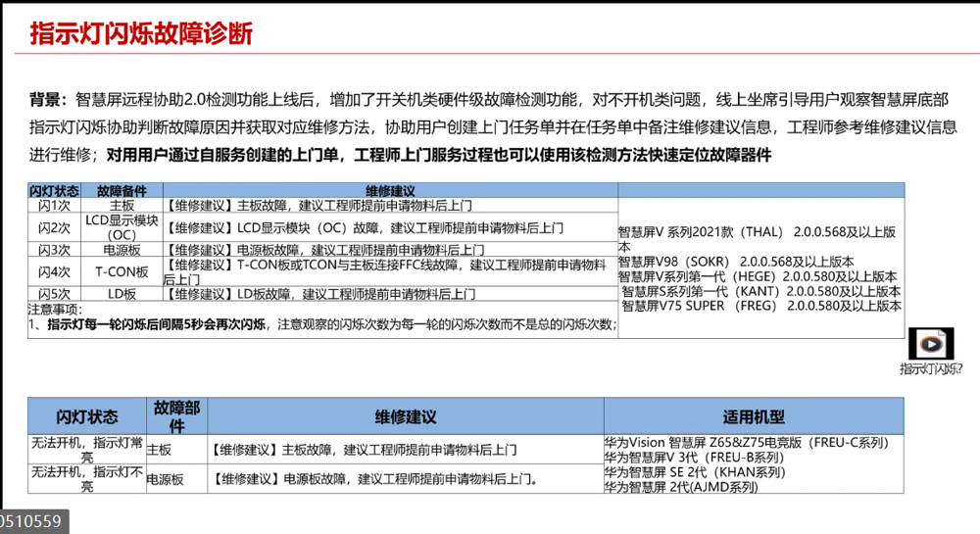Click the 华为智慧屏 2代(AJMD系列) line

point(681,487)
